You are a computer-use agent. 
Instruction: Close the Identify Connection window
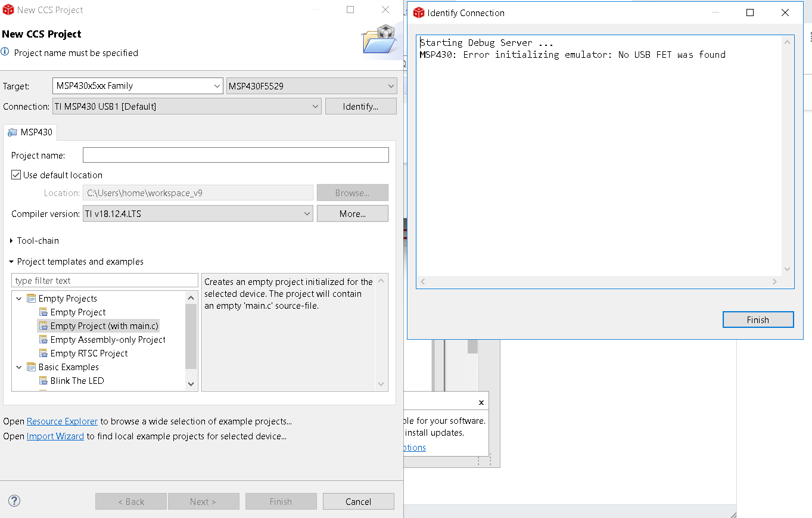(x=785, y=13)
